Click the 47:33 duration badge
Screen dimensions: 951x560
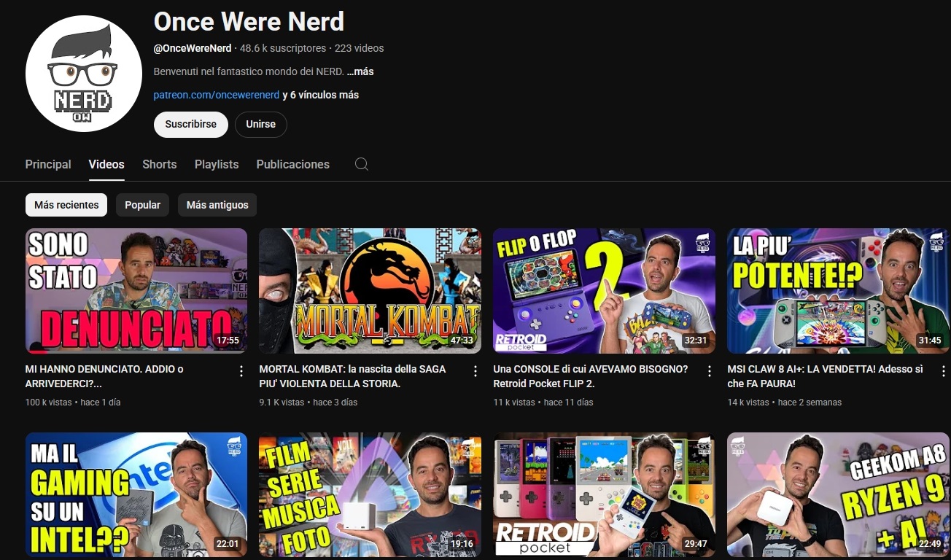coord(462,341)
